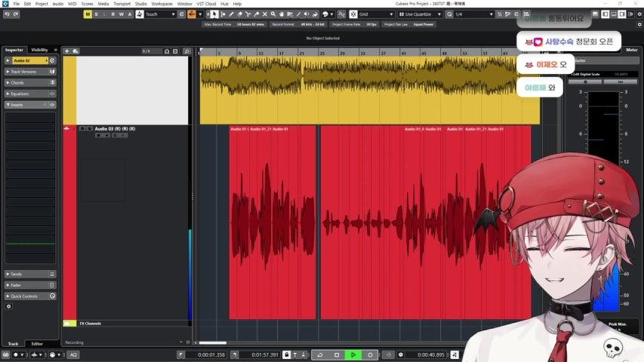
Task: Open the Grid snap type dropdown
Action: (376, 14)
